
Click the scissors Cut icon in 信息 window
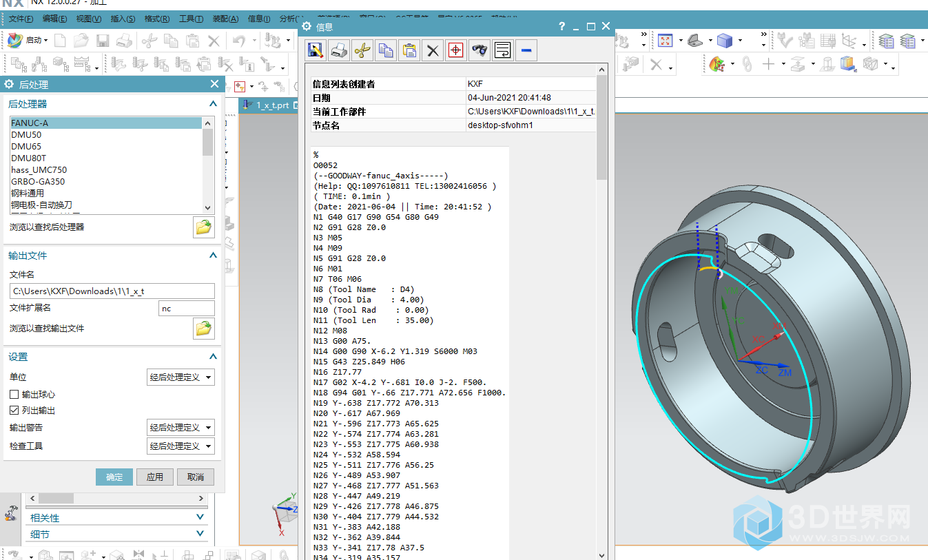(x=362, y=50)
